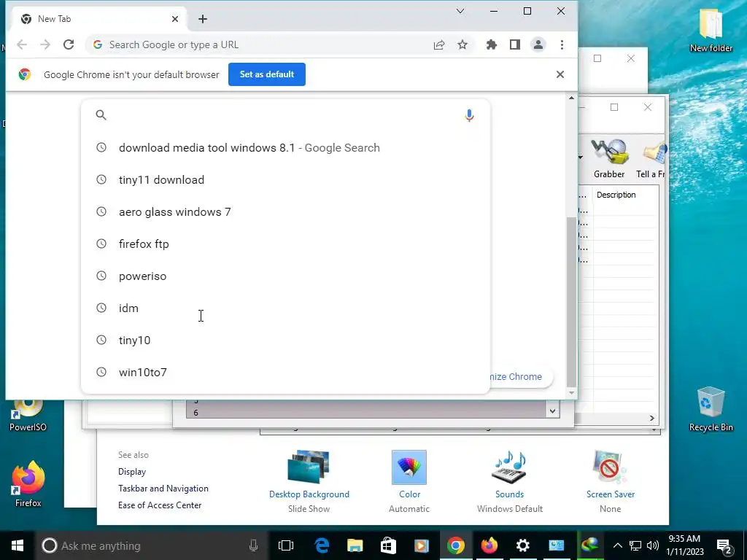Open Sounds Windows Default
The image size is (747, 560).
pyautogui.click(x=510, y=481)
